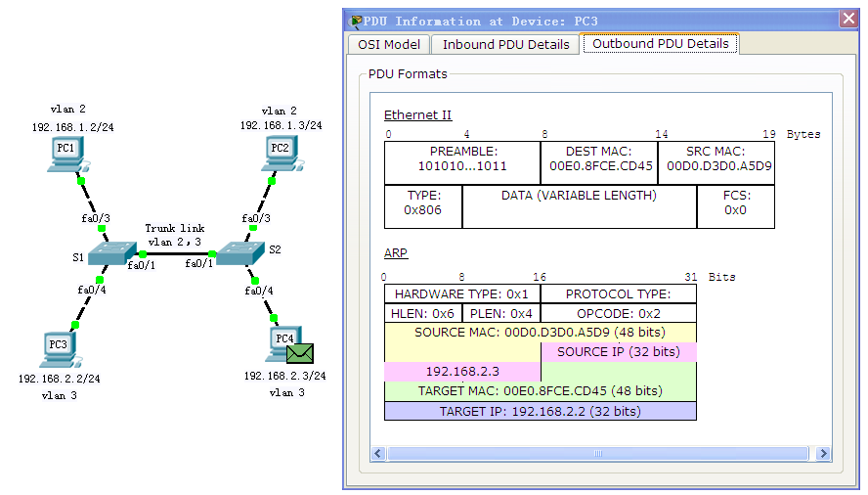The image size is (868, 495).
Task: Click the horizontal scrollbar left arrow
Action: 377,454
